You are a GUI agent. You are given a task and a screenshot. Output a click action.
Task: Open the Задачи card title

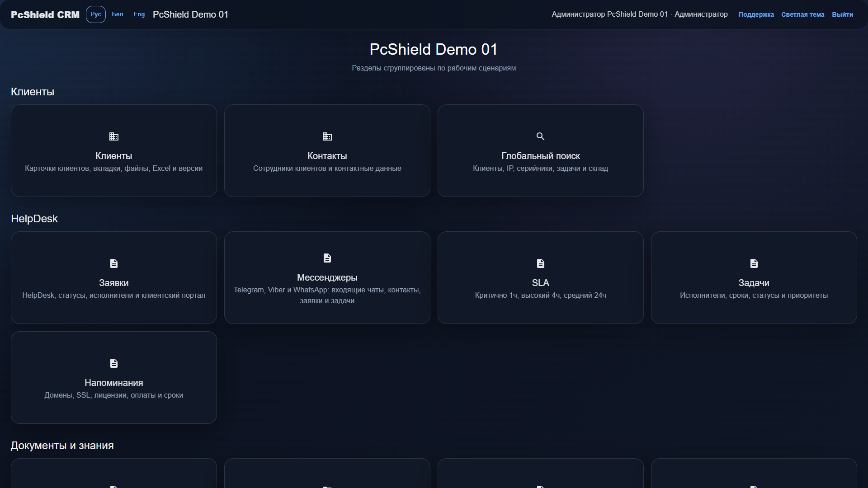[x=754, y=283]
